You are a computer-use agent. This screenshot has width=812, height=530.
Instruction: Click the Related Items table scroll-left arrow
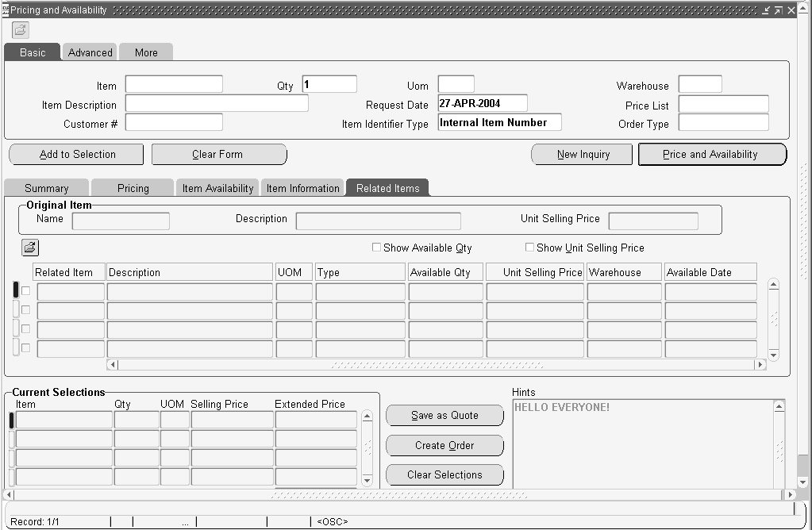pos(113,364)
